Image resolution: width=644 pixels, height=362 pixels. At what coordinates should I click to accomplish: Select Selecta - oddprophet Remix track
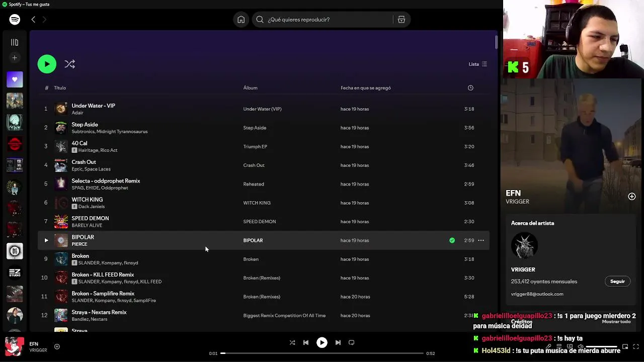[x=106, y=180]
